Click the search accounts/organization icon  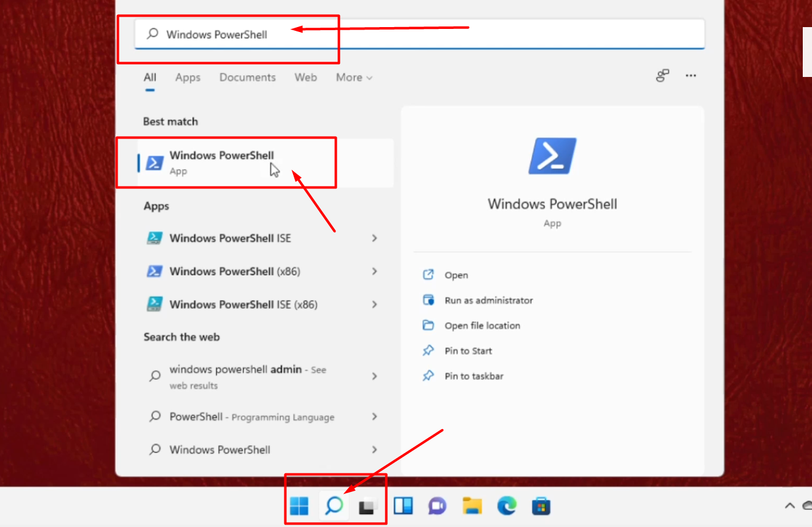(x=662, y=76)
